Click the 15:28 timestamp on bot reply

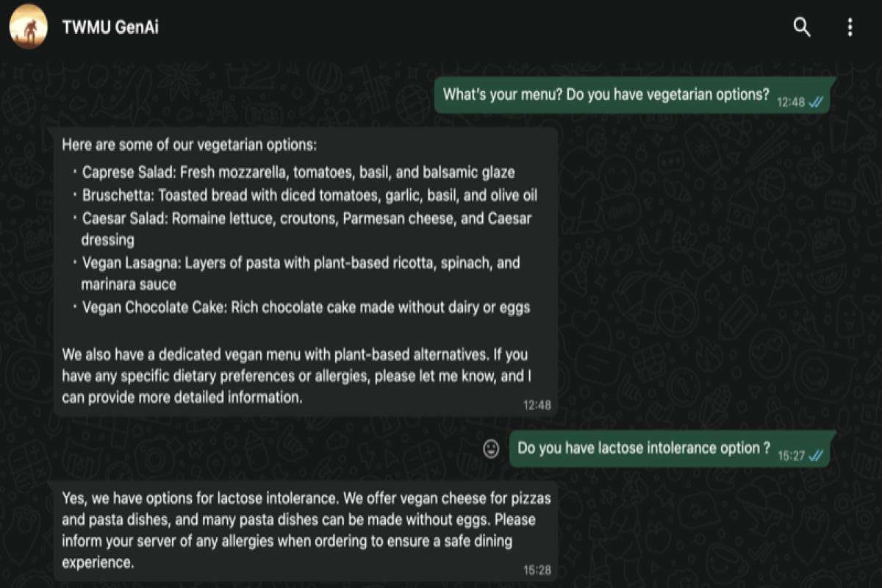[537, 570]
